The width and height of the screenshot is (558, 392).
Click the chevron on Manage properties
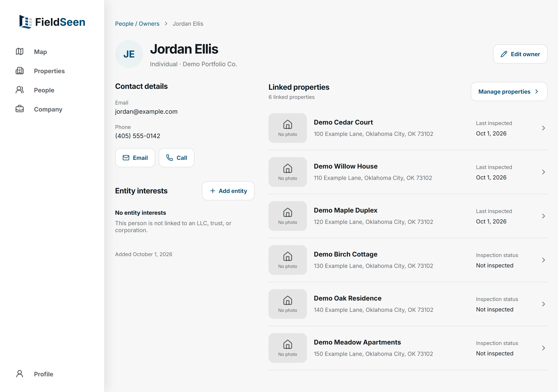click(x=537, y=91)
